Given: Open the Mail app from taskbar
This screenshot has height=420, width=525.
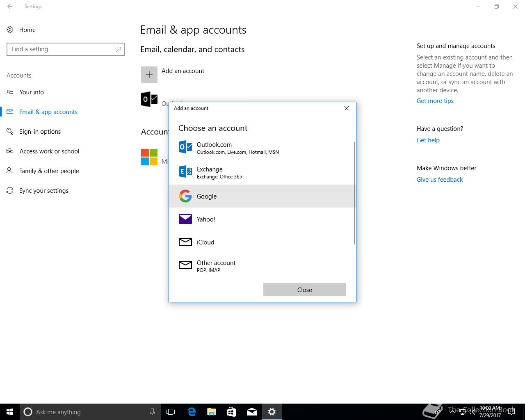Looking at the screenshot, I should tap(251, 412).
